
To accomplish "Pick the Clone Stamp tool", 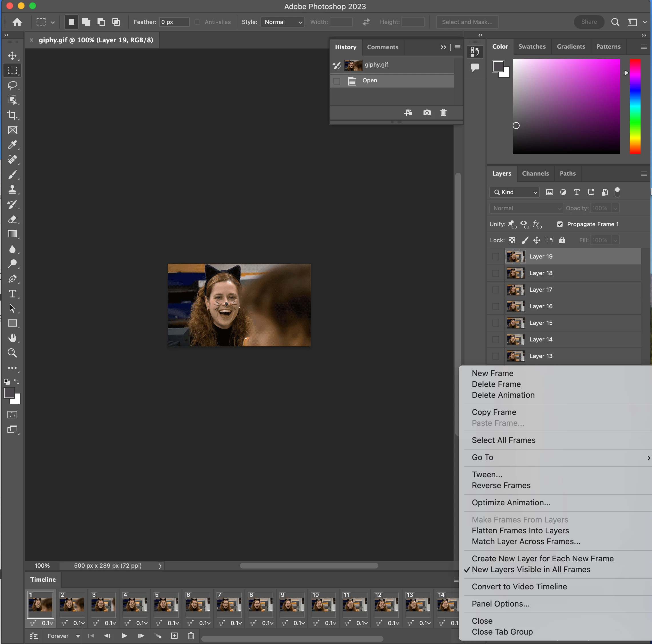I will tap(13, 189).
